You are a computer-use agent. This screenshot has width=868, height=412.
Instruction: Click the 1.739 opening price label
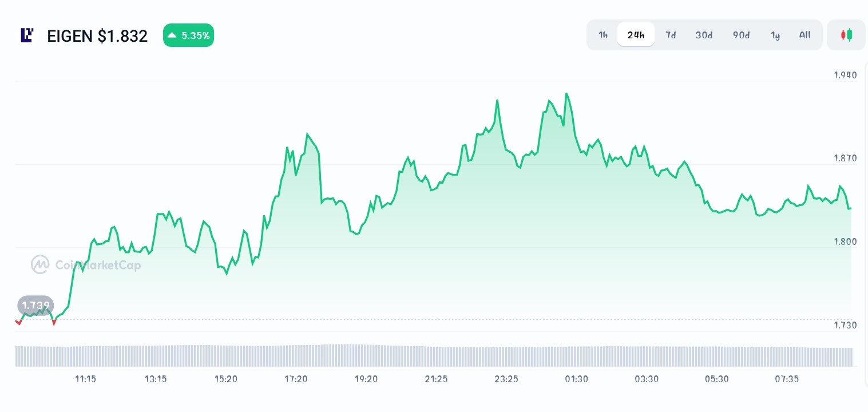click(35, 305)
